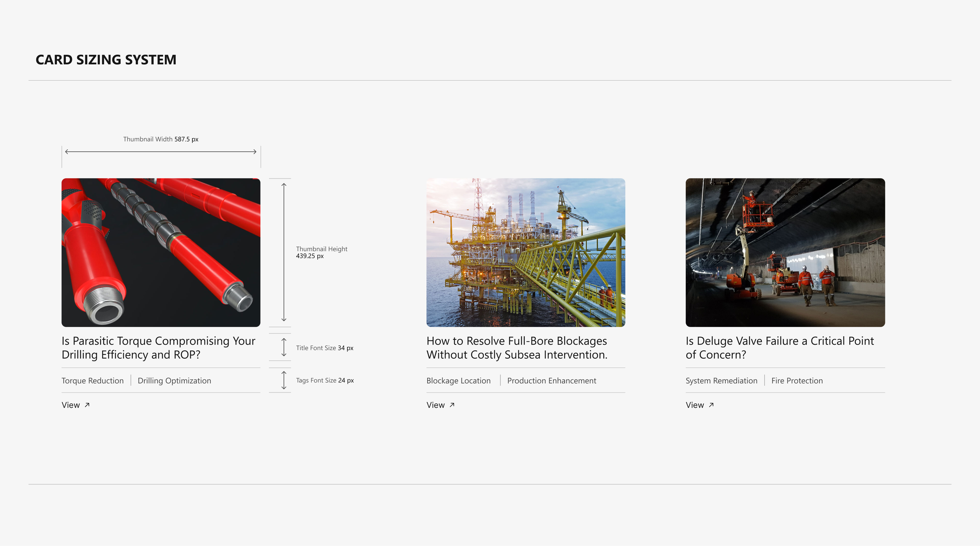The image size is (980, 546).
Task: Select the Drilling Optimization tag
Action: click(x=174, y=381)
